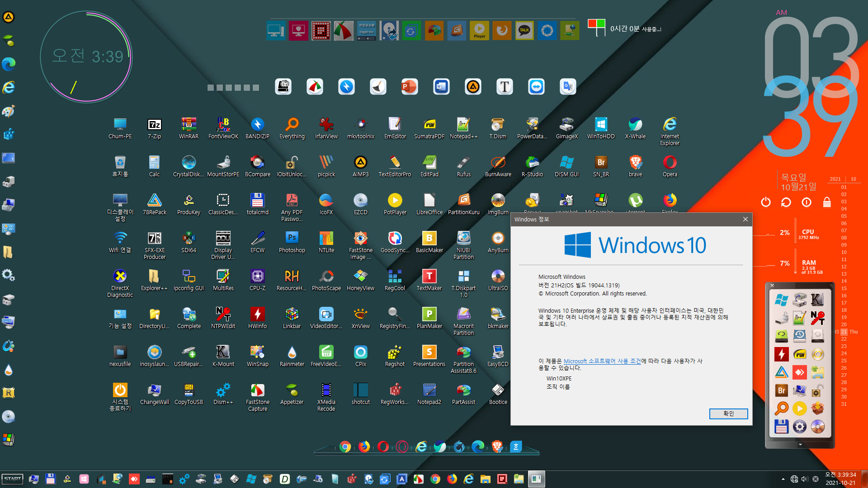Screen dimensions: 868x488
Task: Open IrfanView desktop icon
Action: [x=326, y=128]
